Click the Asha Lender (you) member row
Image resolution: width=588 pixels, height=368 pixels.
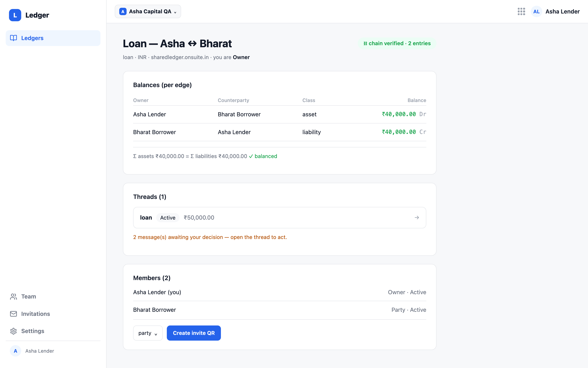click(280, 292)
